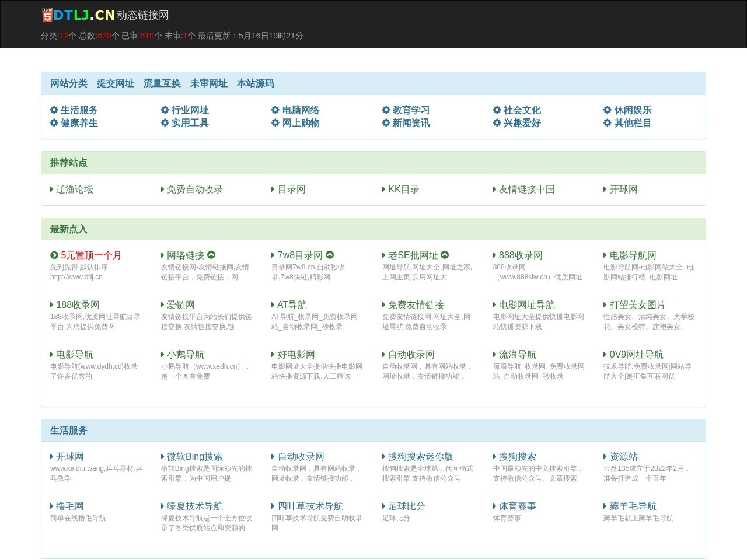
Task: Open the 生活服务 category link
Action: [79, 110]
